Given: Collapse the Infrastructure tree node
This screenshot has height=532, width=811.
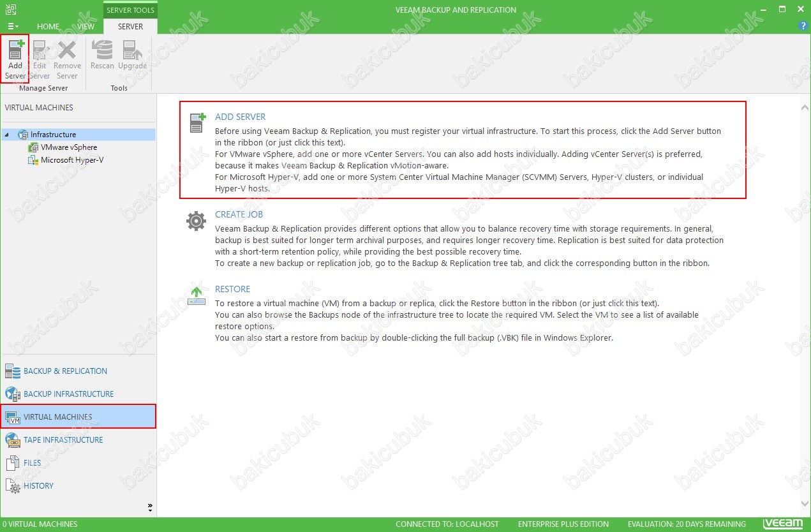Looking at the screenshot, I should coord(6,135).
